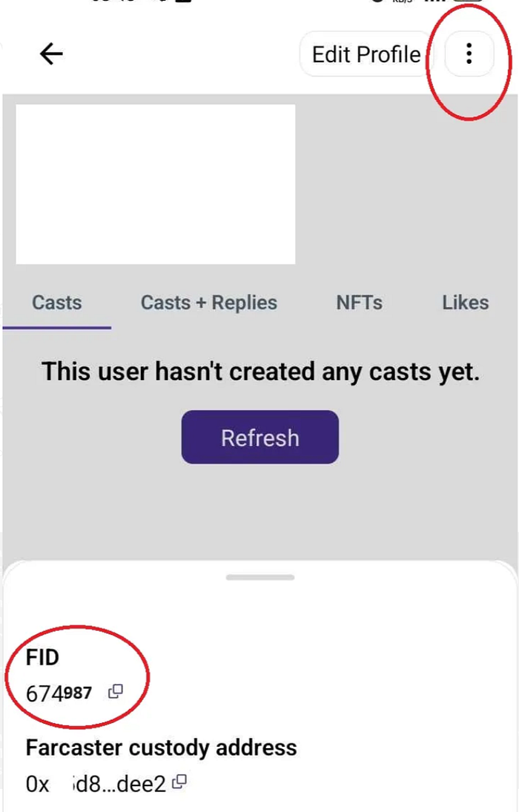The image size is (519, 812).
Task: Select the FID value 674987
Action: tap(59, 693)
